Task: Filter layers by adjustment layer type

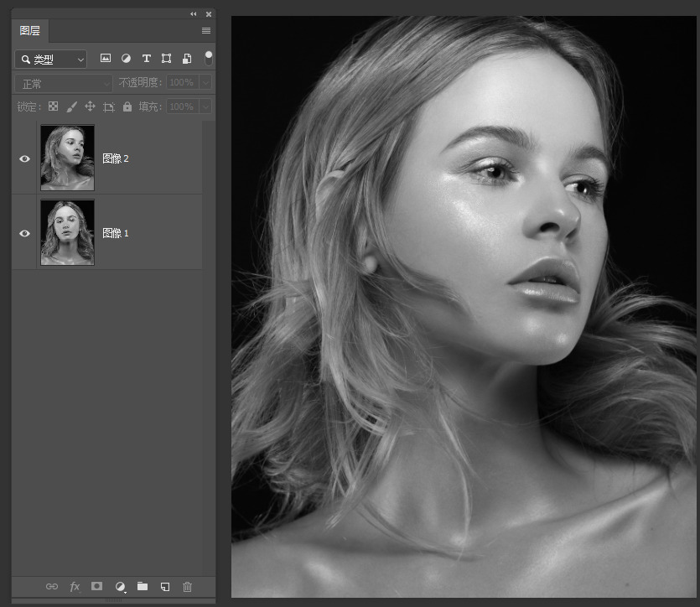Action: point(126,59)
